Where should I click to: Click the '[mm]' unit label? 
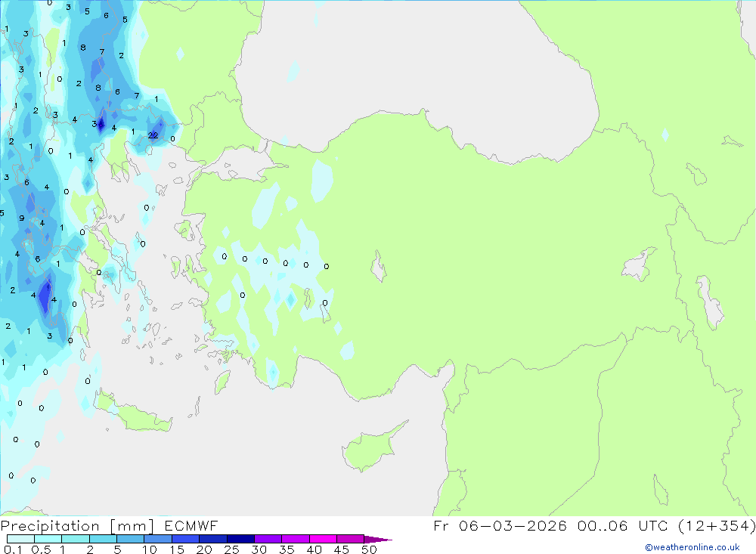pos(132,526)
